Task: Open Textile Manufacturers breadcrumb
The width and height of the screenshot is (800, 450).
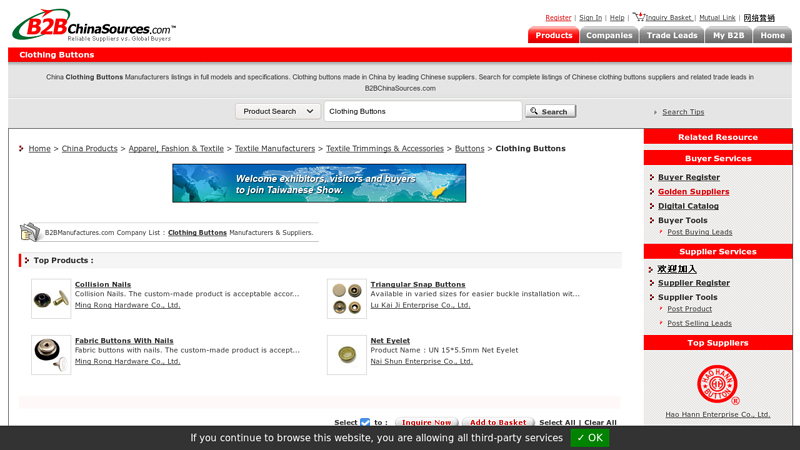Action: point(274,148)
